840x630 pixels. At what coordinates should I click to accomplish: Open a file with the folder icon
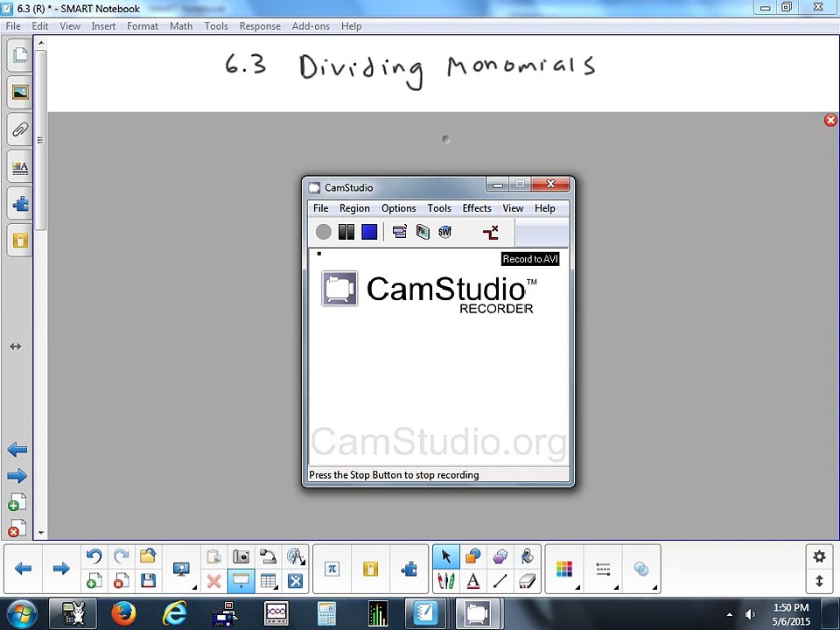[148, 556]
